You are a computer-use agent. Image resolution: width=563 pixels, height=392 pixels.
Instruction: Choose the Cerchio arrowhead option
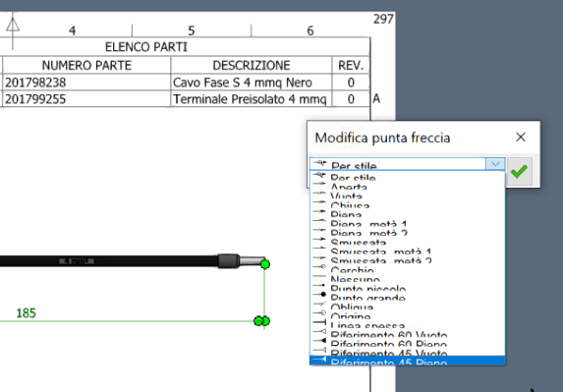tap(407, 269)
